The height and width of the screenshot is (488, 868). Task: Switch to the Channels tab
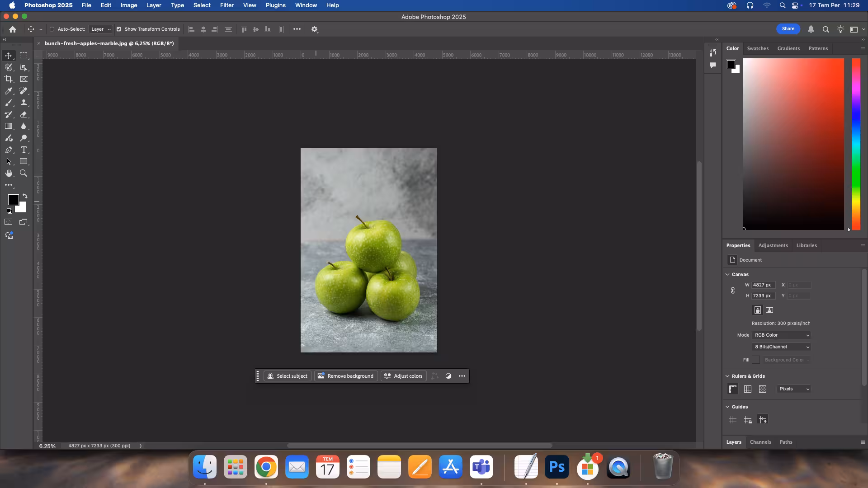[760, 442]
